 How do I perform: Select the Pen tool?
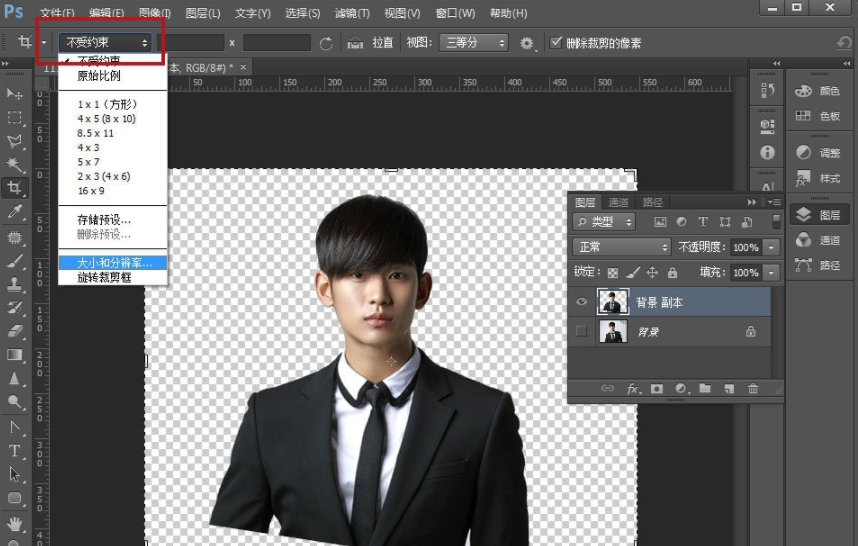coord(14,427)
